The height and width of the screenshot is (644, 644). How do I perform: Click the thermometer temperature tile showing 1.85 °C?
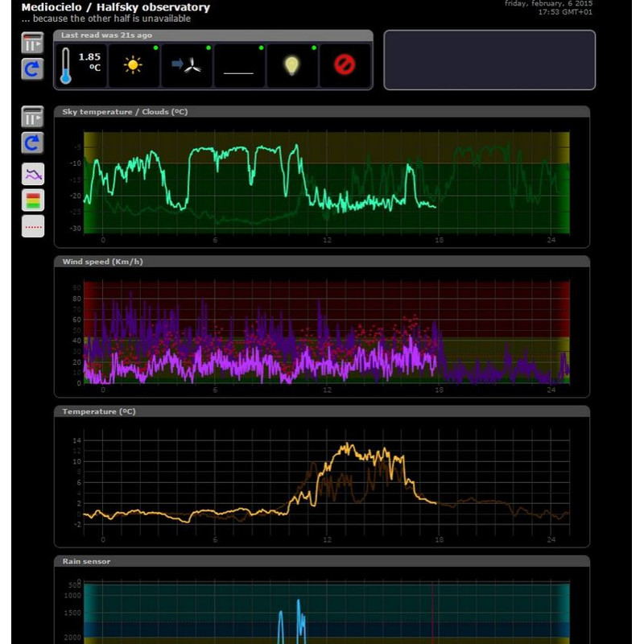(80, 65)
